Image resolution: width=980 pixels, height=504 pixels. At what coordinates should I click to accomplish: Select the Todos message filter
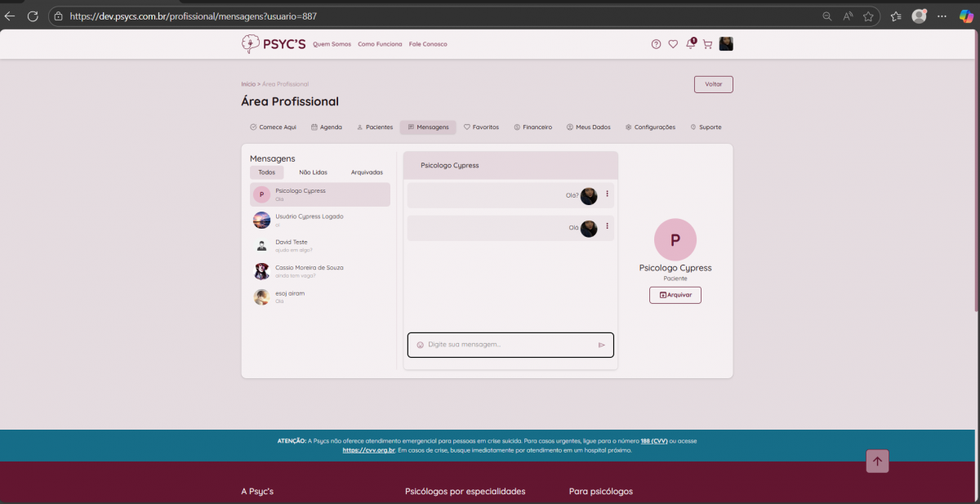tap(267, 172)
